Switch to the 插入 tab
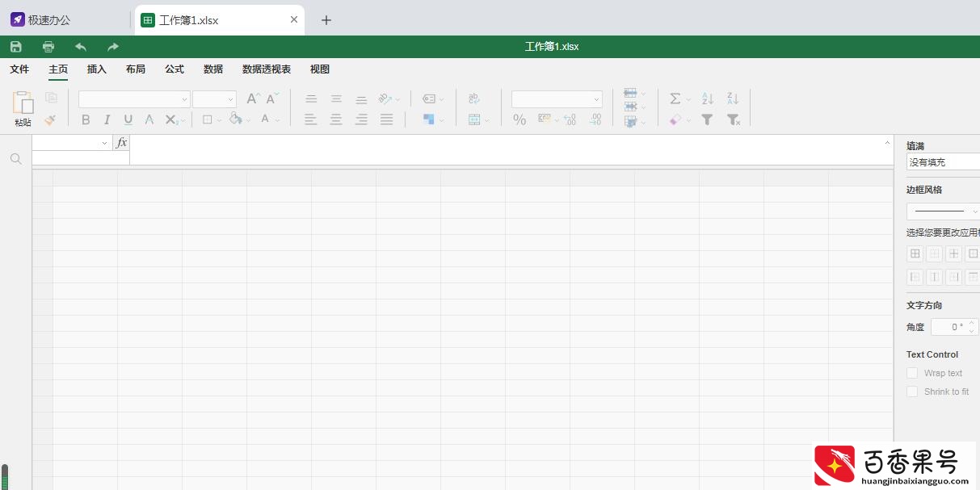Image resolution: width=980 pixels, height=490 pixels. click(97, 69)
